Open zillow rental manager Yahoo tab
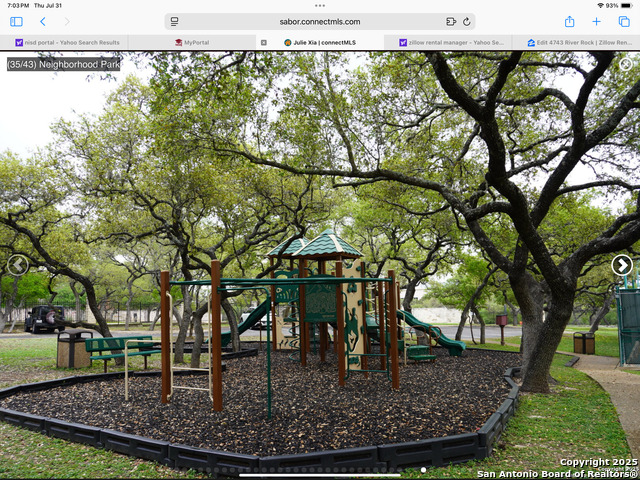The height and width of the screenshot is (480, 640). (x=450, y=43)
